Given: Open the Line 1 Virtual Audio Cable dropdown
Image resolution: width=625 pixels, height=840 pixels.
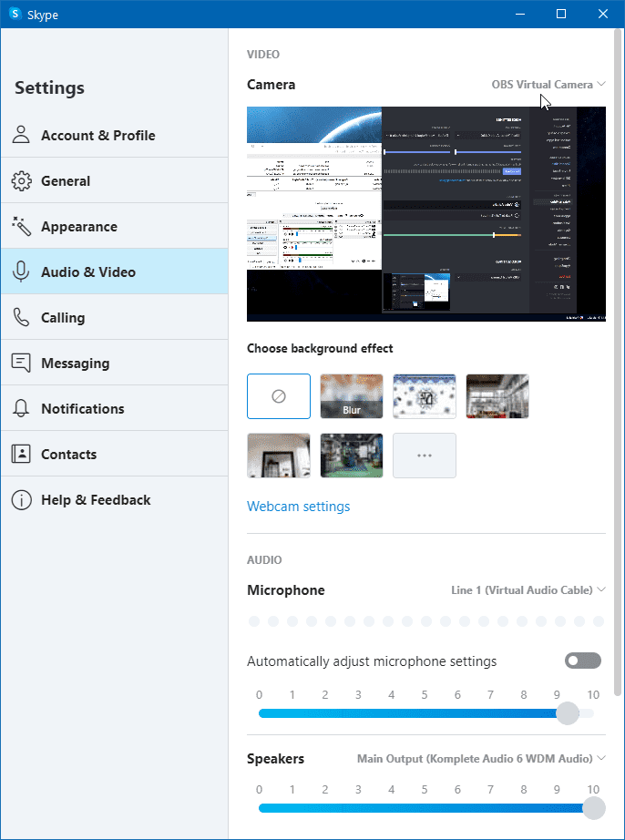Looking at the screenshot, I should tap(528, 589).
